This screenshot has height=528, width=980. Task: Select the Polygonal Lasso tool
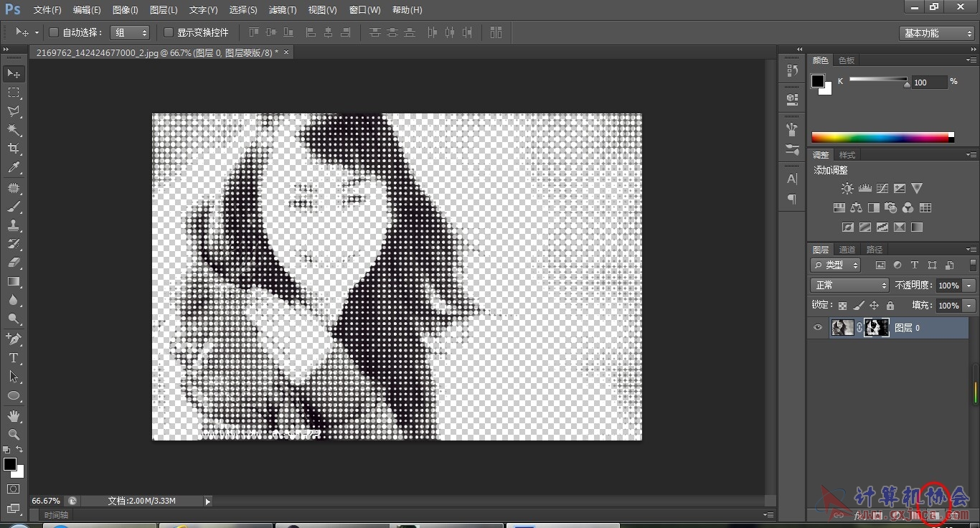[14, 111]
